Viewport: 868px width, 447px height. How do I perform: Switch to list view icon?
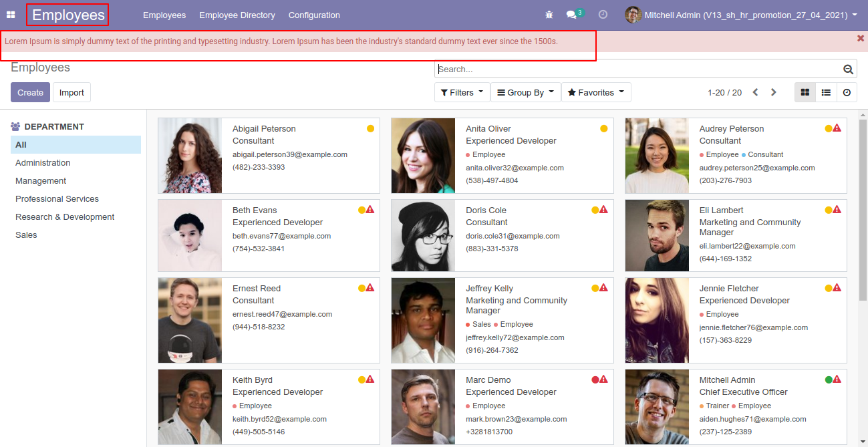coord(826,93)
